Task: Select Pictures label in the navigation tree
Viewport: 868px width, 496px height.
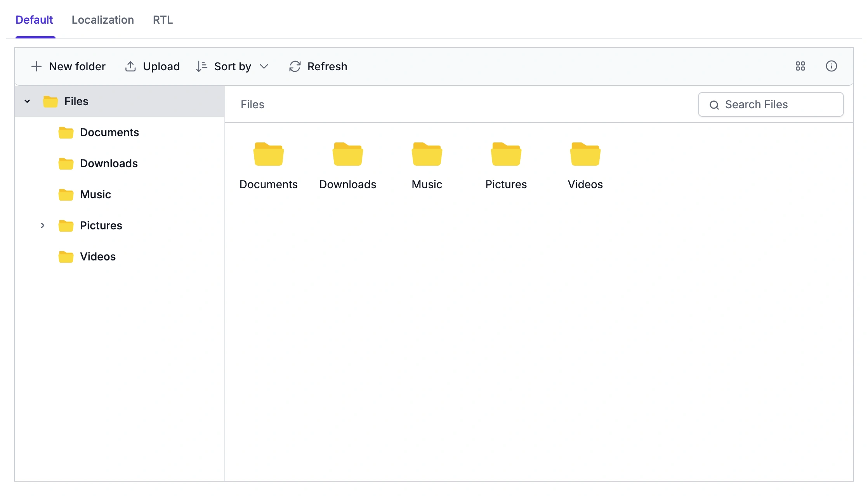Action: 101,225
